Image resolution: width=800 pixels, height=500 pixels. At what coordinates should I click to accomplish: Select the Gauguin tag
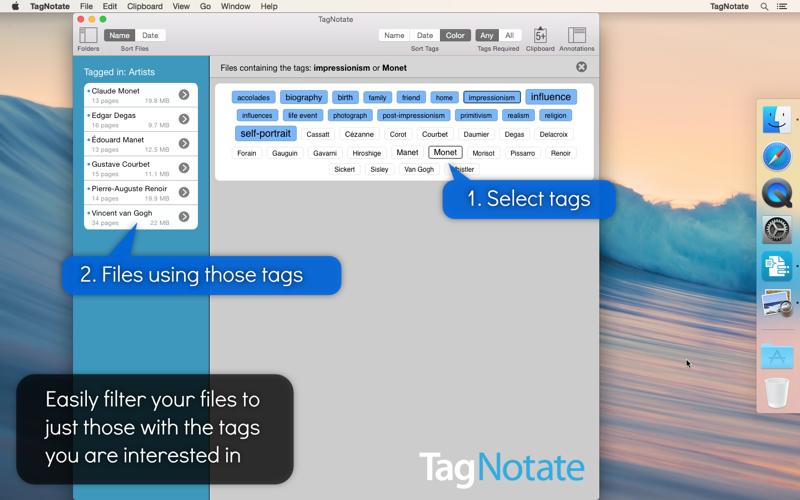coord(285,153)
